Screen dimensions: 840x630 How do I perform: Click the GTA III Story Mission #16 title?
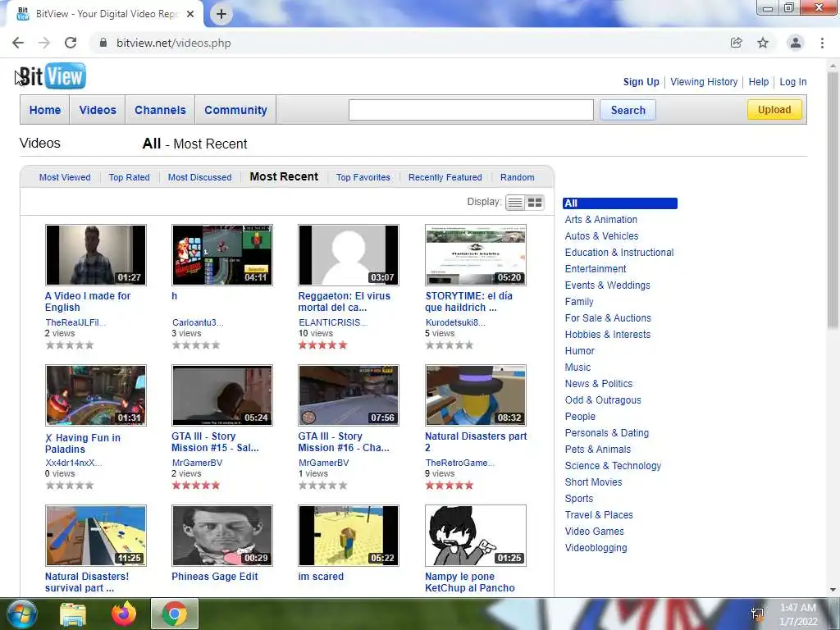coord(344,442)
